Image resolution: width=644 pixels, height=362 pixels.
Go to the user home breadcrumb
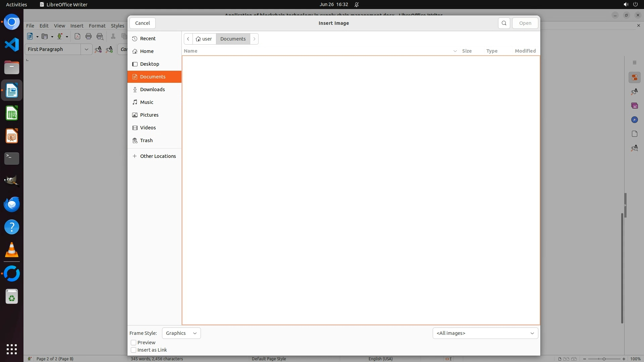click(204, 39)
